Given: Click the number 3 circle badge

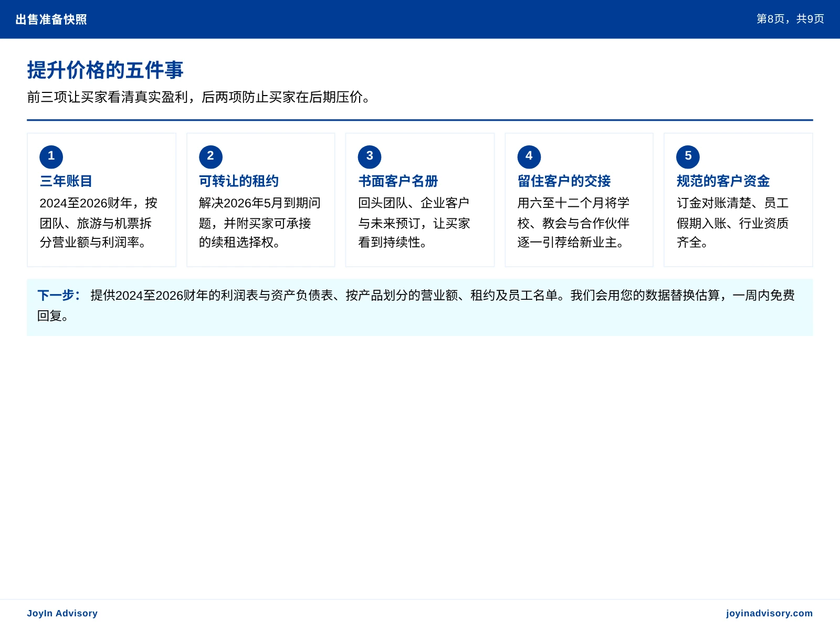Looking at the screenshot, I should coord(370,156).
